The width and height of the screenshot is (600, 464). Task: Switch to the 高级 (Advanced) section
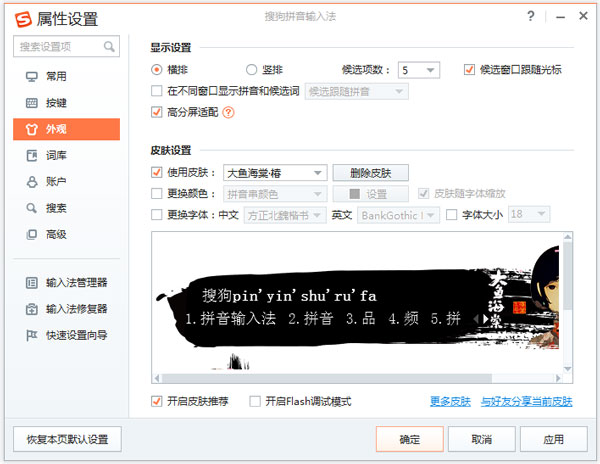click(x=56, y=234)
